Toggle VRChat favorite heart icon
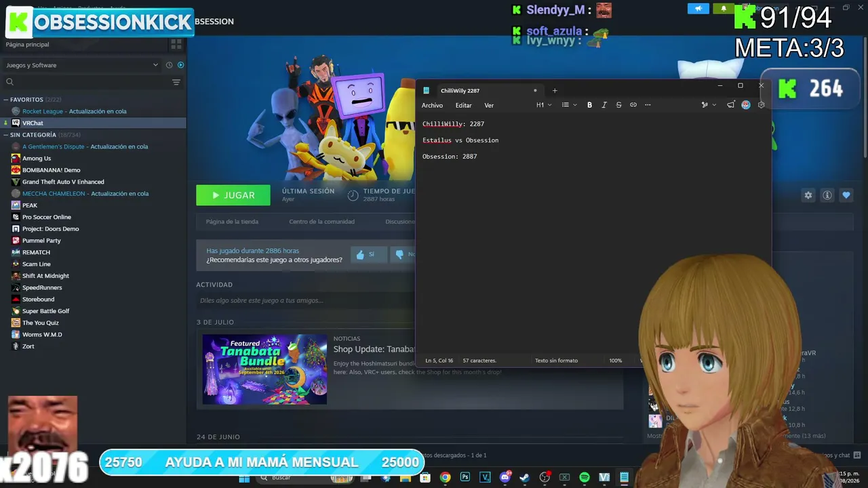Viewport: 868px width, 488px height. [846, 195]
